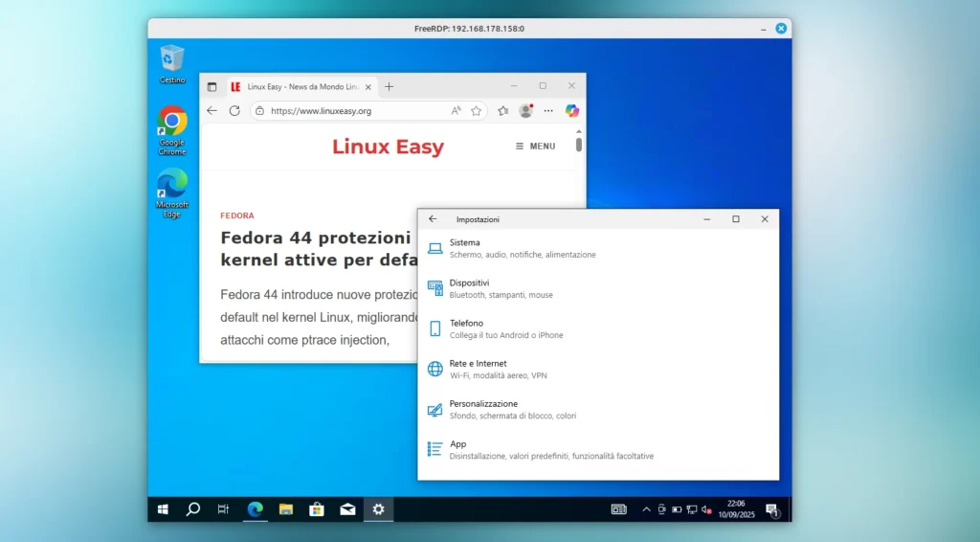
Task: Open Edge Settings and more menu
Action: pos(548,111)
